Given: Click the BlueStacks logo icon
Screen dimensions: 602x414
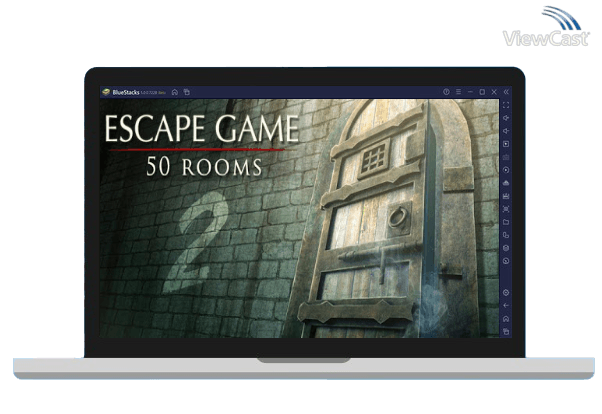Looking at the screenshot, I should point(106,92).
